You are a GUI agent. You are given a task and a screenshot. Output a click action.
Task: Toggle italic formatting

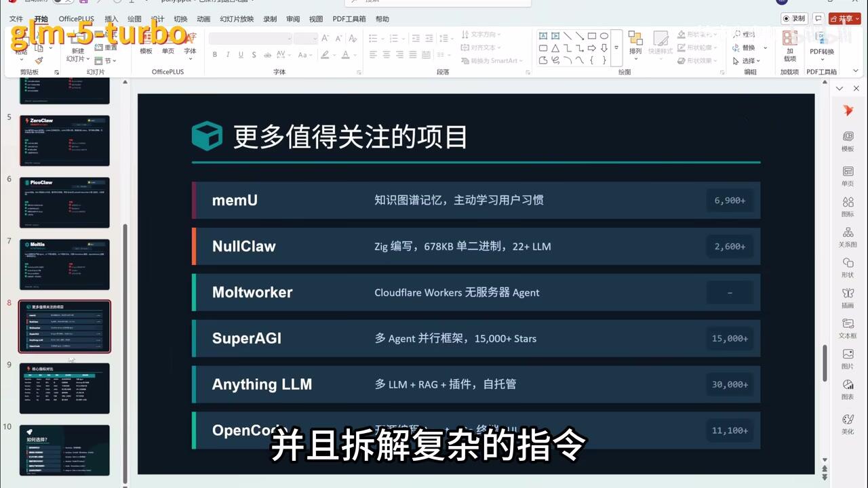[227, 55]
